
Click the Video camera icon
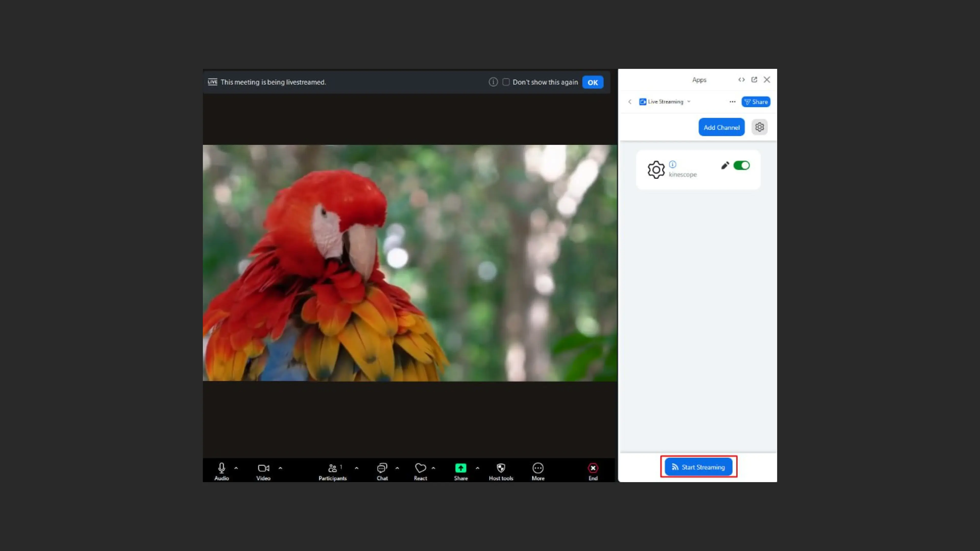(263, 468)
